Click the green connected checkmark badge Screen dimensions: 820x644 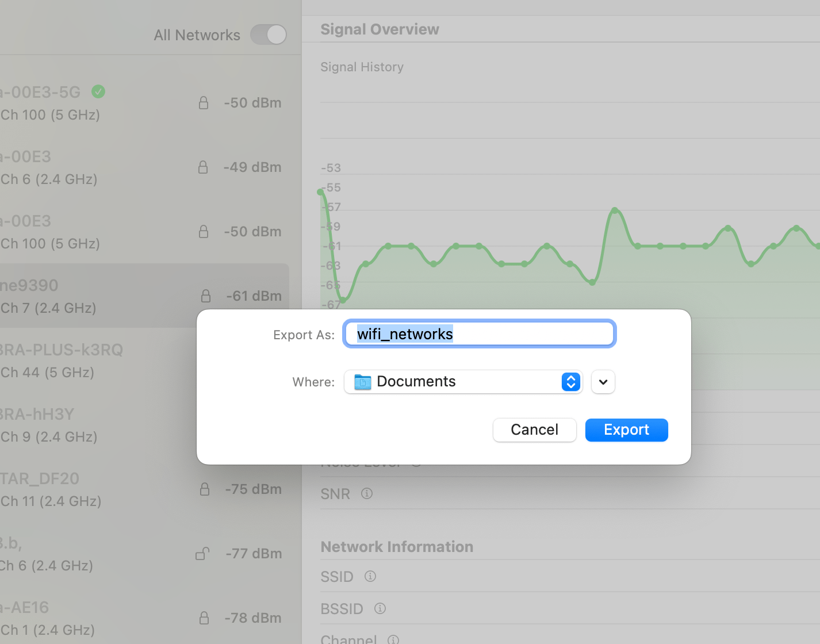98,91
